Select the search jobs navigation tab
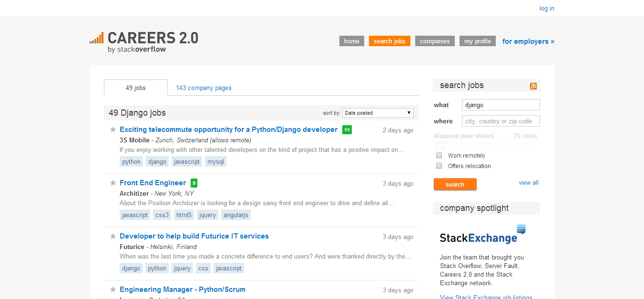644x299 pixels. click(x=389, y=41)
